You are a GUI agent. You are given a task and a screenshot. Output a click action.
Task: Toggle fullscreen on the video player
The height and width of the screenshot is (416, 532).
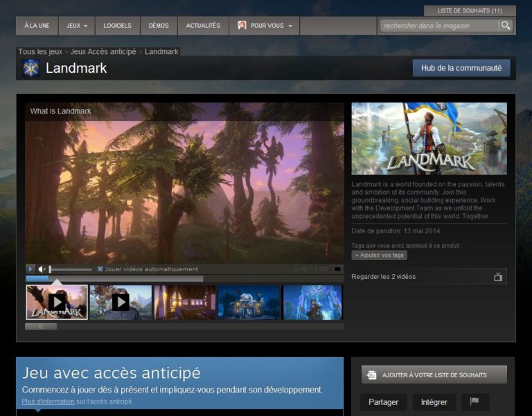pos(337,269)
